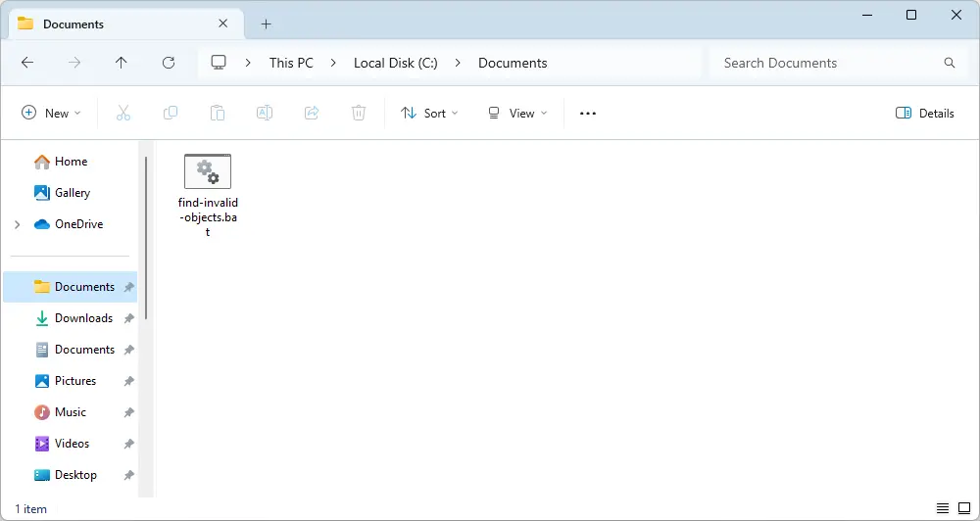Maximize the File Explorer window
The height and width of the screenshot is (521, 980).
[911, 15]
